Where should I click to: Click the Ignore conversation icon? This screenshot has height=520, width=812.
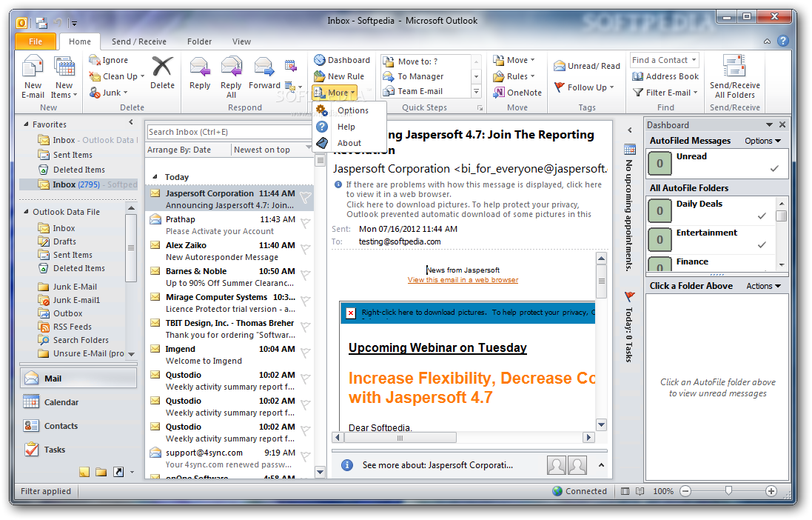pos(95,60)
